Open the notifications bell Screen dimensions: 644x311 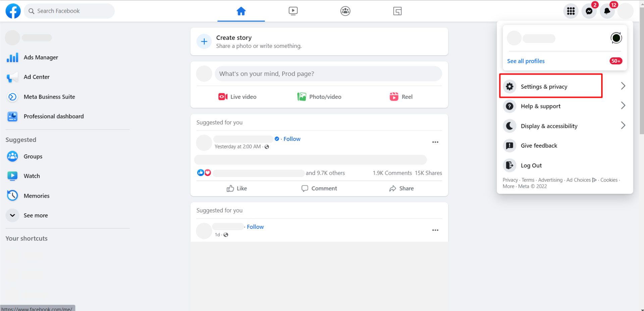click(607, 11)
